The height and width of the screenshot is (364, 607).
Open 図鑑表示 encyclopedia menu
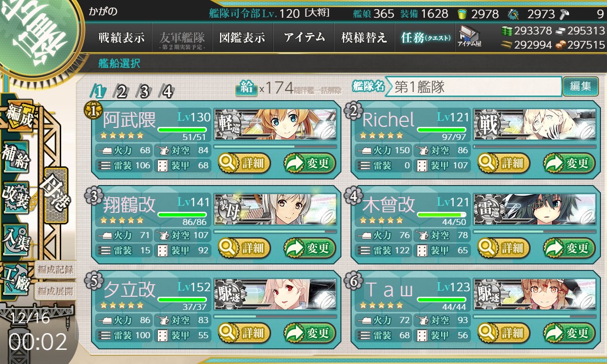pyautogui.click(x=243, y=38)
